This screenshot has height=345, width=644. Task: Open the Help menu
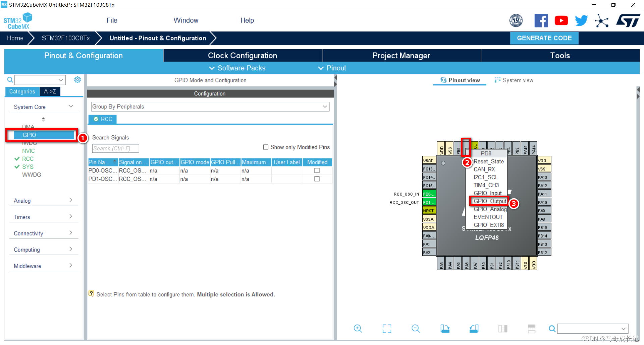[247, 20]
